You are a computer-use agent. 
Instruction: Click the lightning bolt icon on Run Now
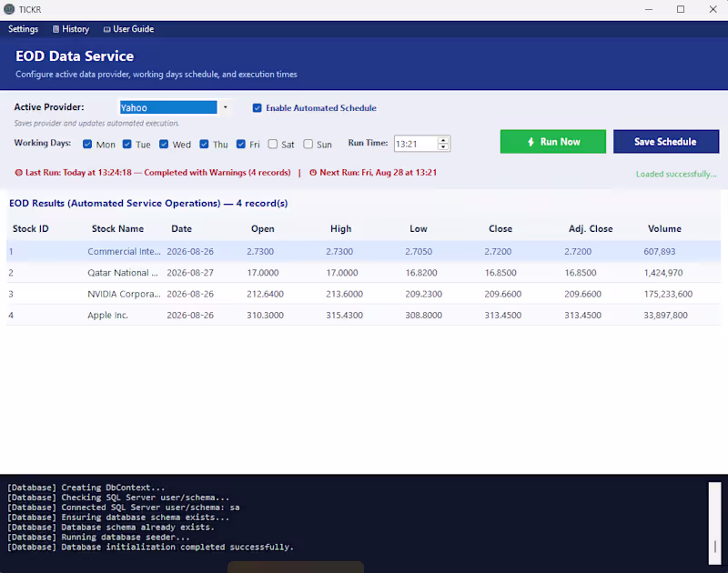coord(531,142)
